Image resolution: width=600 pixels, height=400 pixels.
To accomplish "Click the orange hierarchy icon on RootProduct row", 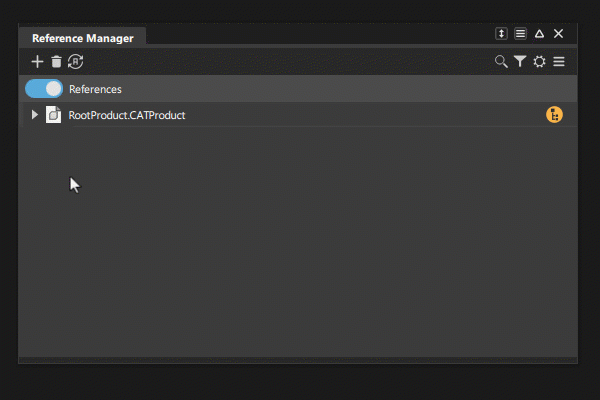I will [554, 115].
